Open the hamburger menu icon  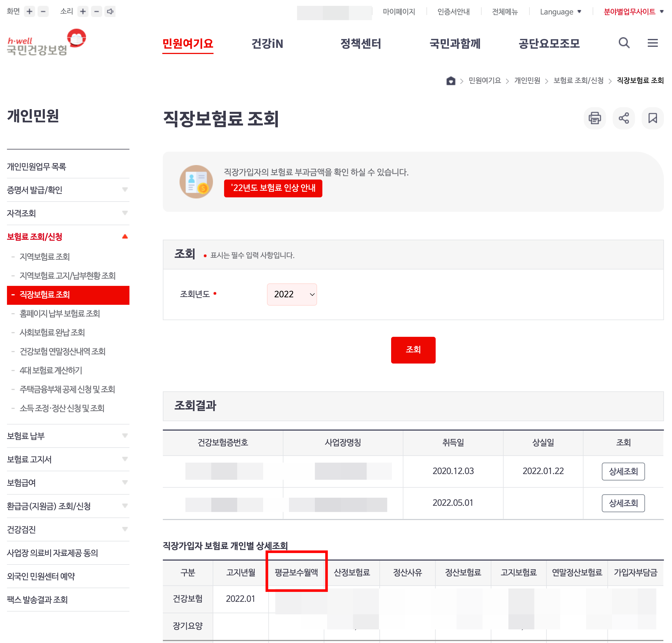(653, 43)
